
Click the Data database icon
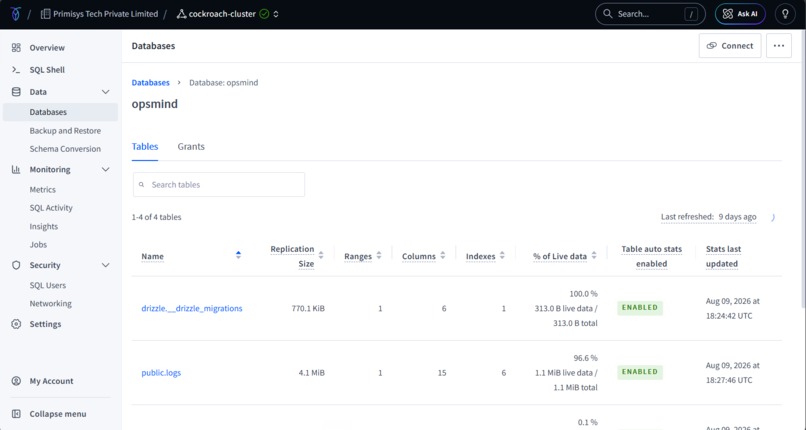16,92
